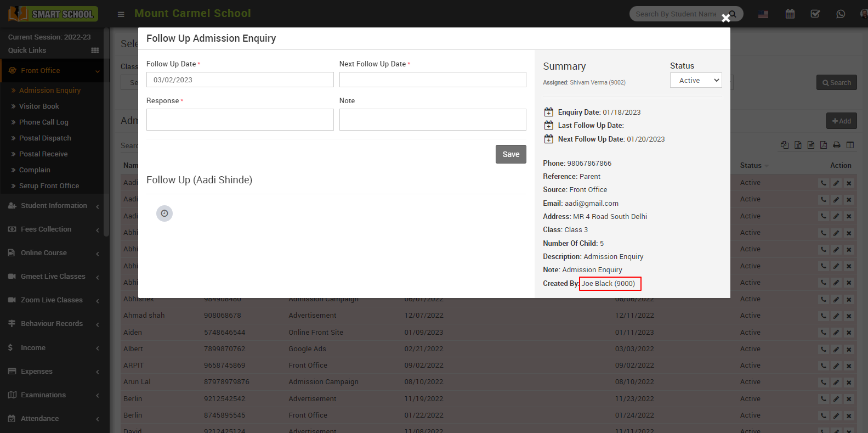868x433 pixels.
Task: Expand the Student Information menu
Action: (x=53, y=206)
